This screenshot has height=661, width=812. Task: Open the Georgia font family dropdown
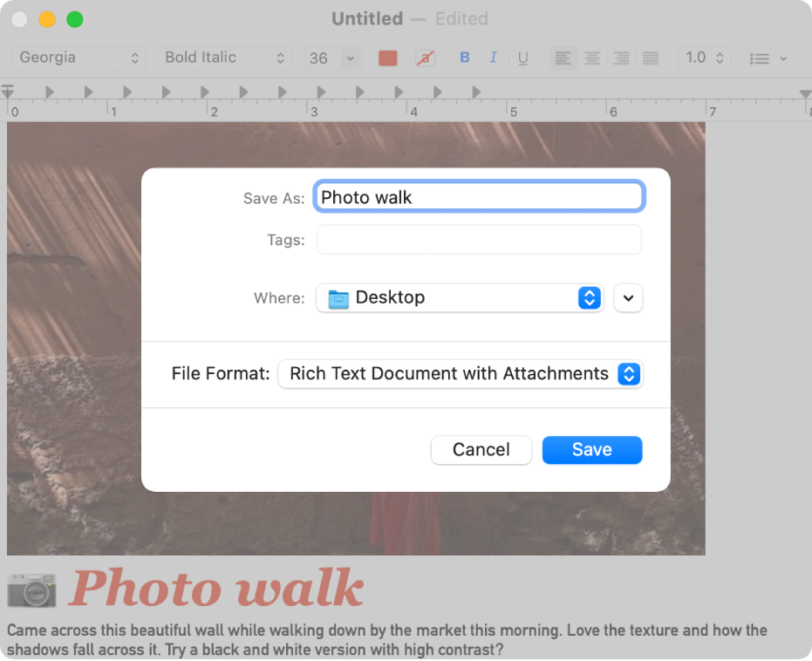(x=78, y=58)
